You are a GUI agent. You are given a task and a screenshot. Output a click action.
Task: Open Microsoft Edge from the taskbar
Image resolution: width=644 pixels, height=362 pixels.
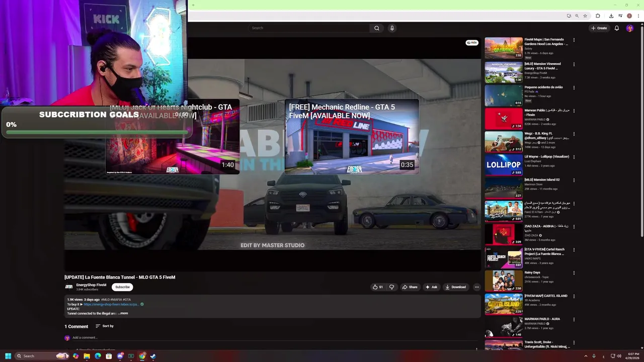(98, 356)
